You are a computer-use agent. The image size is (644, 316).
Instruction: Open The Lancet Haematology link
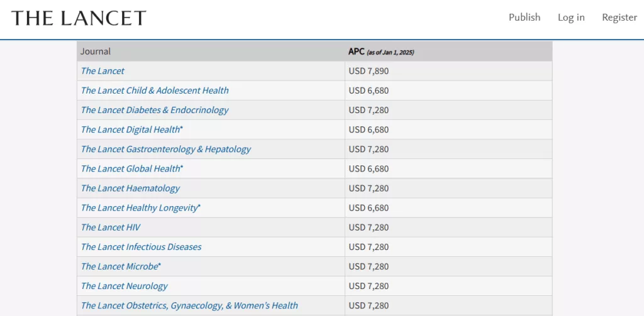(130, 188)
